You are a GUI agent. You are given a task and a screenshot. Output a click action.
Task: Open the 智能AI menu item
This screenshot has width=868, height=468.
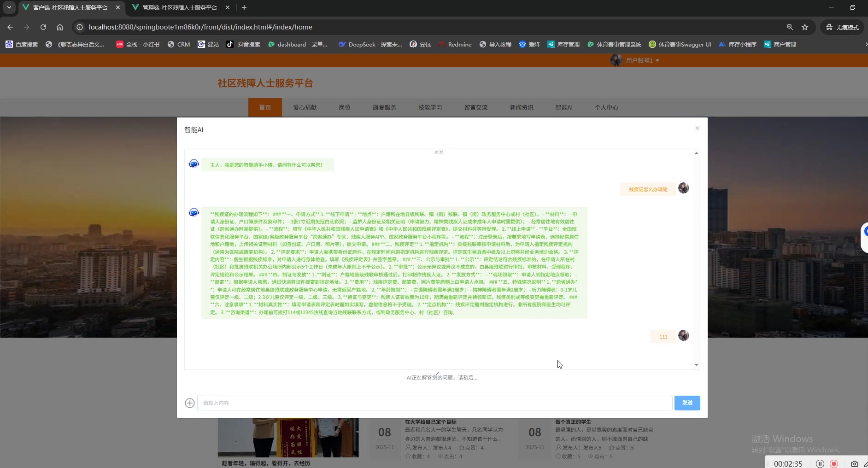pos(564,107)
